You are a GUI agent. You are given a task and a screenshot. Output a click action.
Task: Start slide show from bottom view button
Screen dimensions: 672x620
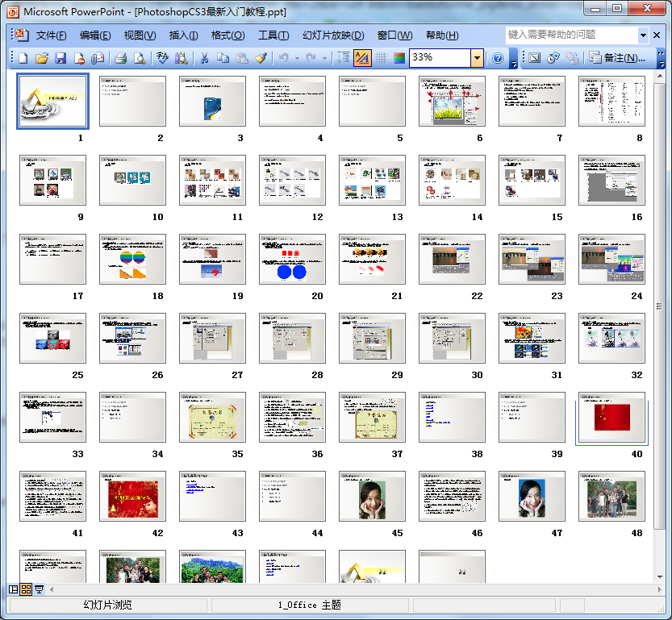click(39, 589)
